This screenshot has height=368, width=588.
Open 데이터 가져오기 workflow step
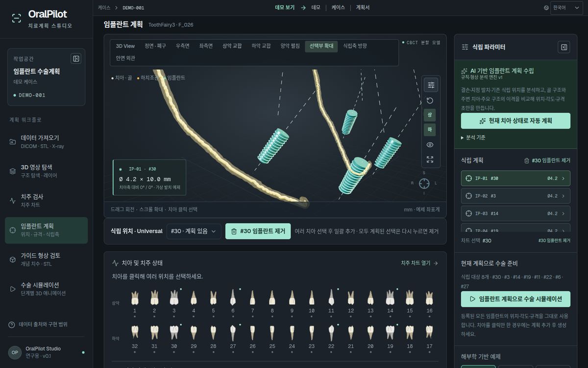click(47, 142)
